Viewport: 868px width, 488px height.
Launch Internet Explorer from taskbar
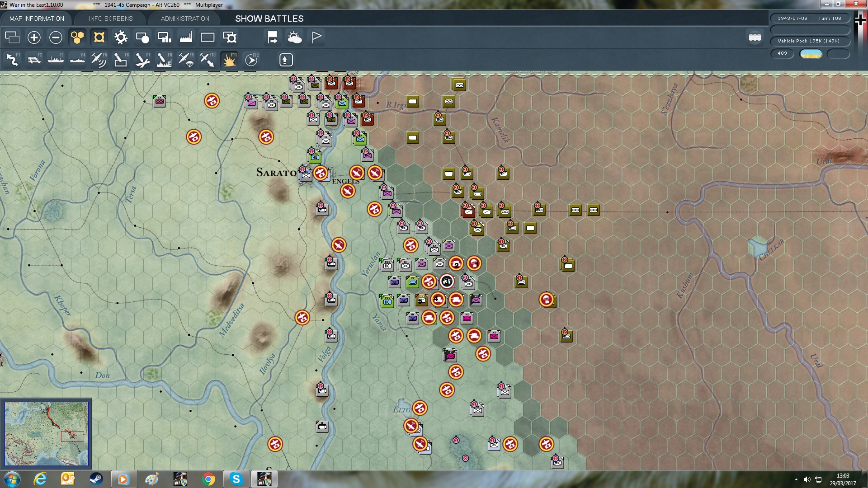pyautogui.click(x=40, y=479)
